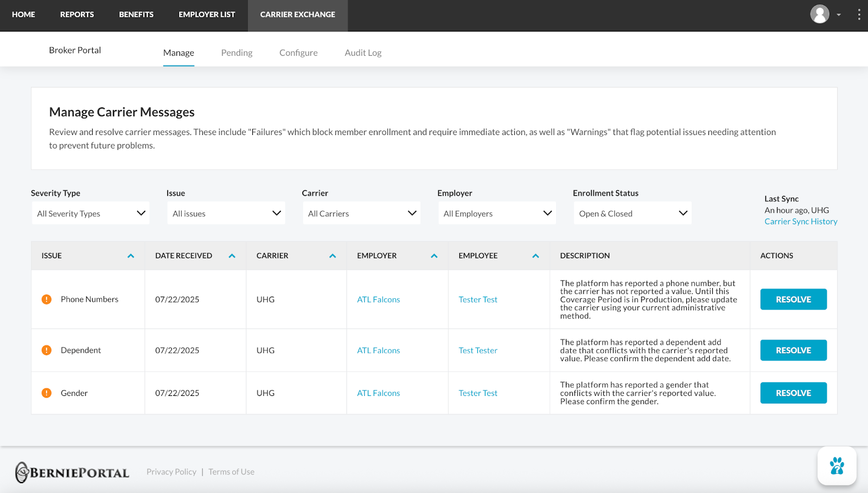This screenshot has width=868, height=493.
Task: Sort by Date Received arrow
Action: [232, 256]
